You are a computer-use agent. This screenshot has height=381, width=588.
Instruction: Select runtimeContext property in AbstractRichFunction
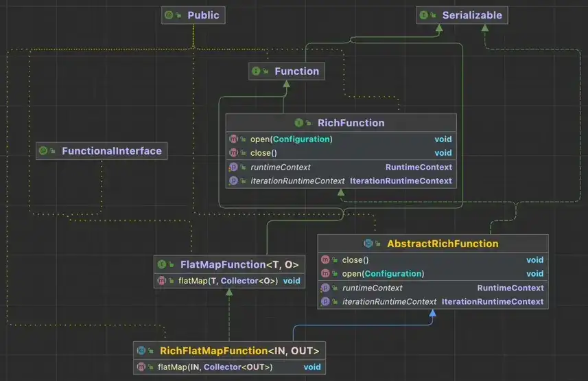(373, 288)
